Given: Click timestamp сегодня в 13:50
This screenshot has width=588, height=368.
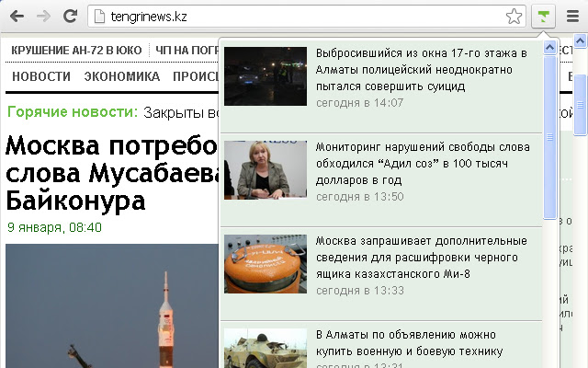Looking at the screenshot, I should pos(359,197).
